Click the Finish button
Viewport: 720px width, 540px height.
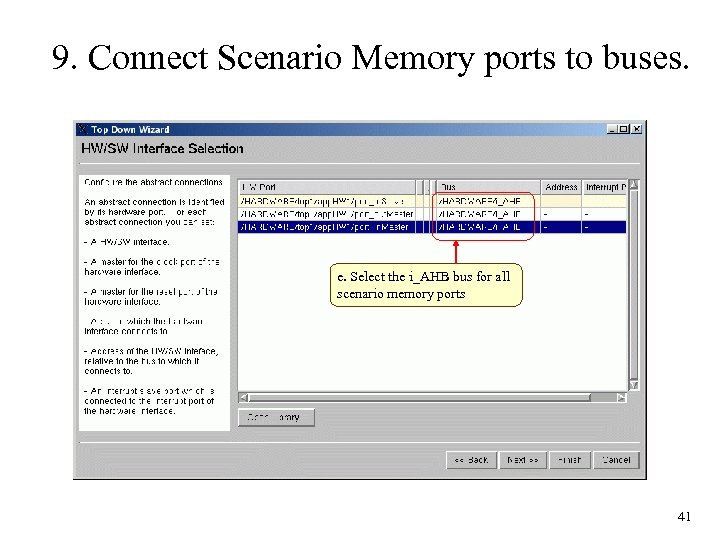pos(570,460)
